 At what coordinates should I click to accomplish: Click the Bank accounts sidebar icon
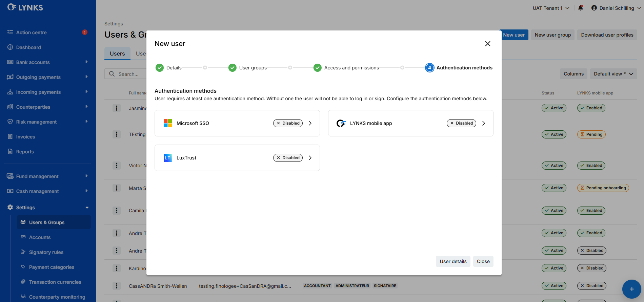pyautogui.click(x=10, y=62)
